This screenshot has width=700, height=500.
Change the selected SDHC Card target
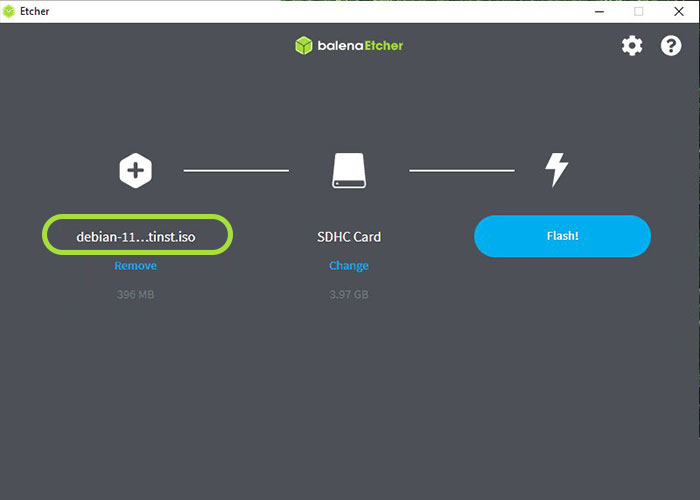click(x=349, y=266)
